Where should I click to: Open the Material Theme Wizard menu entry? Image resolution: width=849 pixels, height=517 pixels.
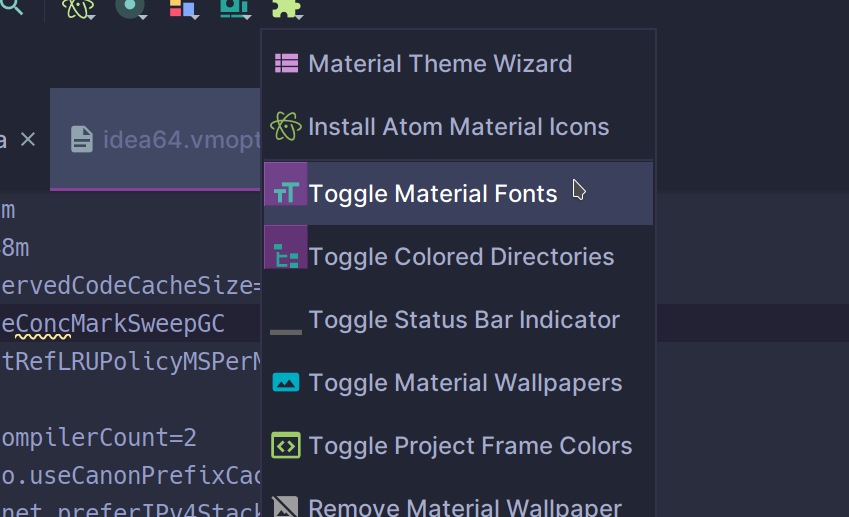point(458,64)
